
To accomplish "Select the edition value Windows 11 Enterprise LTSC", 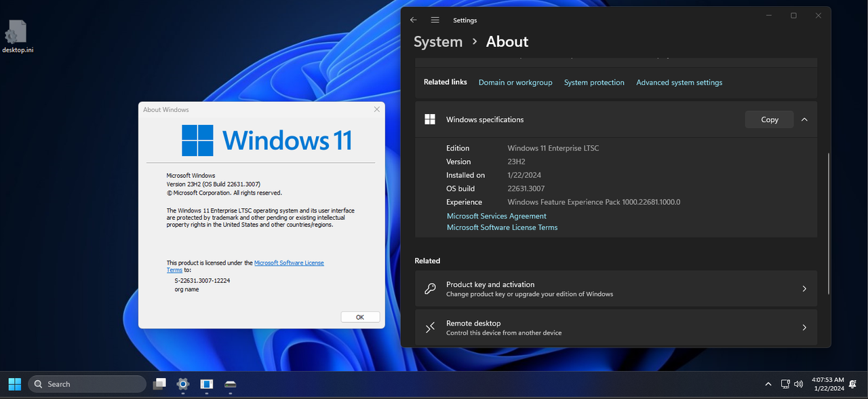I will 553,148.
